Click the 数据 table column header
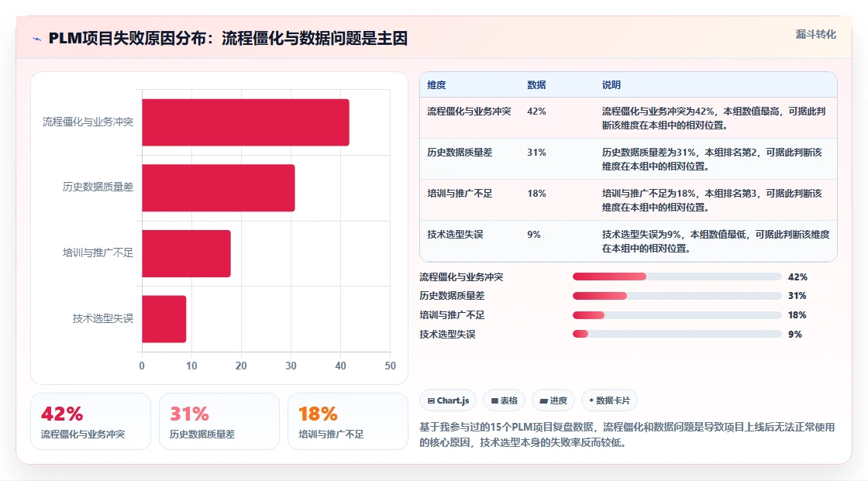Screen dimensions: 868x481 tap(536, 84)
